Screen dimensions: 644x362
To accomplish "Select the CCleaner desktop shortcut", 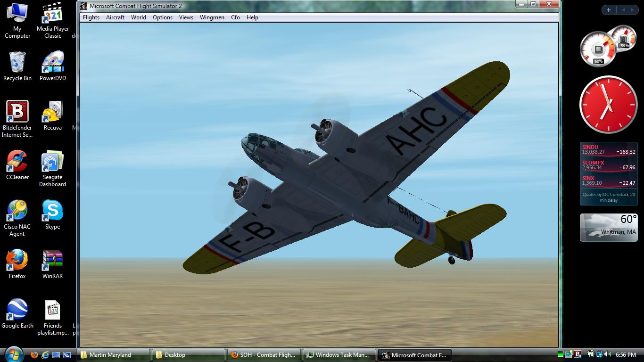I will point(17,165).
